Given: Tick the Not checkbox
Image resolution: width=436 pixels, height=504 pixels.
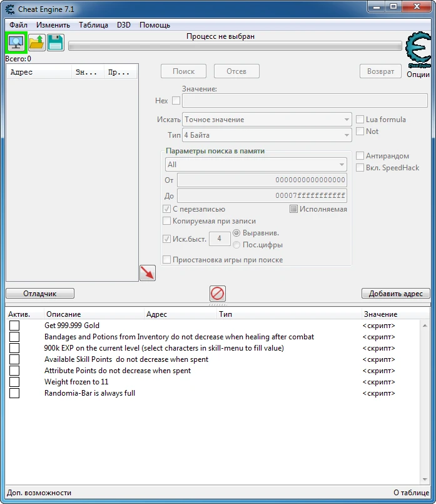Looking at the screenshot, I should [x=360, y=131].
